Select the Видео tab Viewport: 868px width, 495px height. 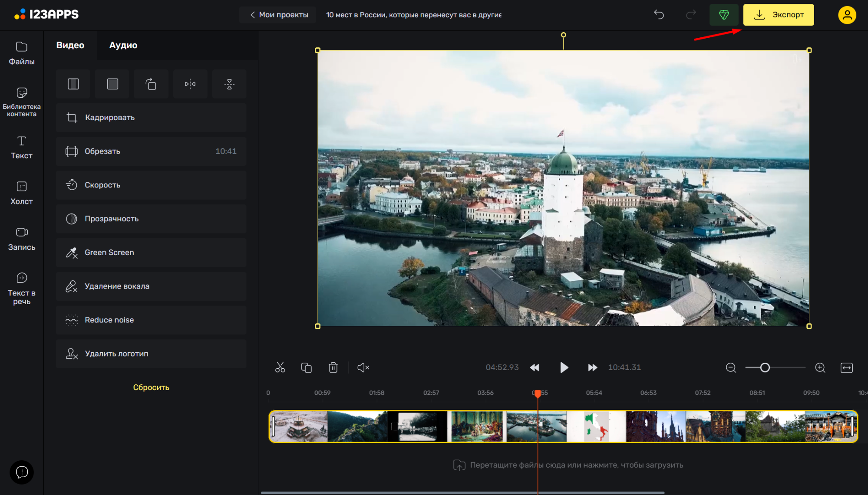tap(70, 45)
